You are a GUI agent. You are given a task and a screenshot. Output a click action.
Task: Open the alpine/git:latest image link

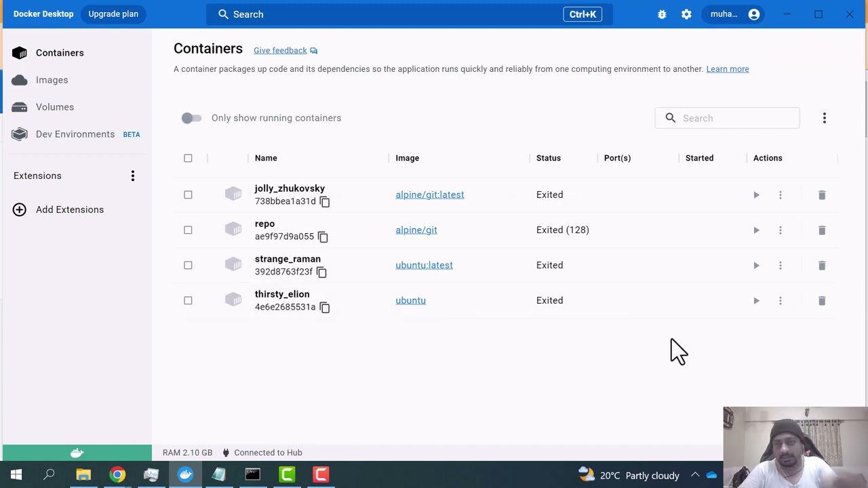(430, 195)
